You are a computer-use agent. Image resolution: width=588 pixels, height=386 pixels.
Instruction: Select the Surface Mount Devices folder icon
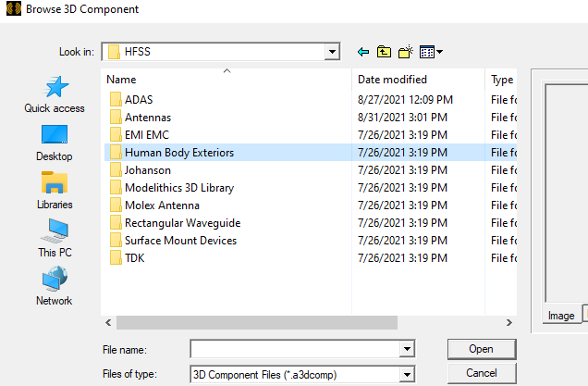pyautogui.click(x=116, y=241)
